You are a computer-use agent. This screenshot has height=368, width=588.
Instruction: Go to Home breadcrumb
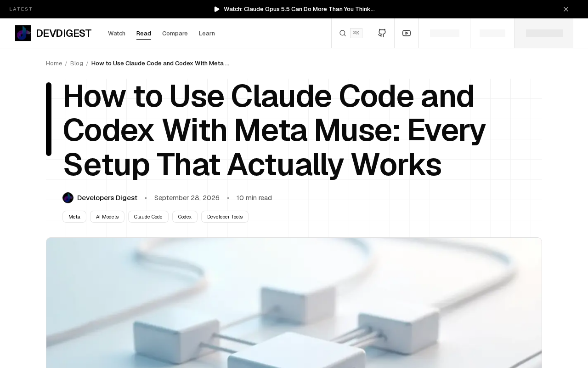point(54,63)
